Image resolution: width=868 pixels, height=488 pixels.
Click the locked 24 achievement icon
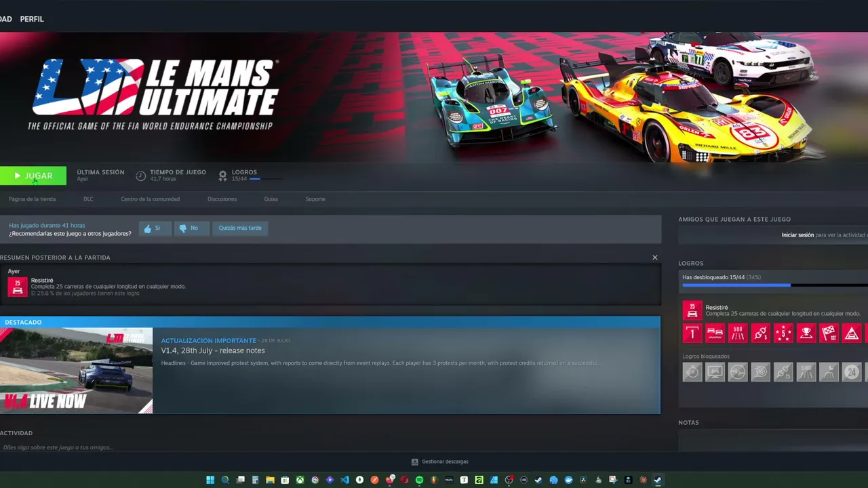click(x=852, y=372)
